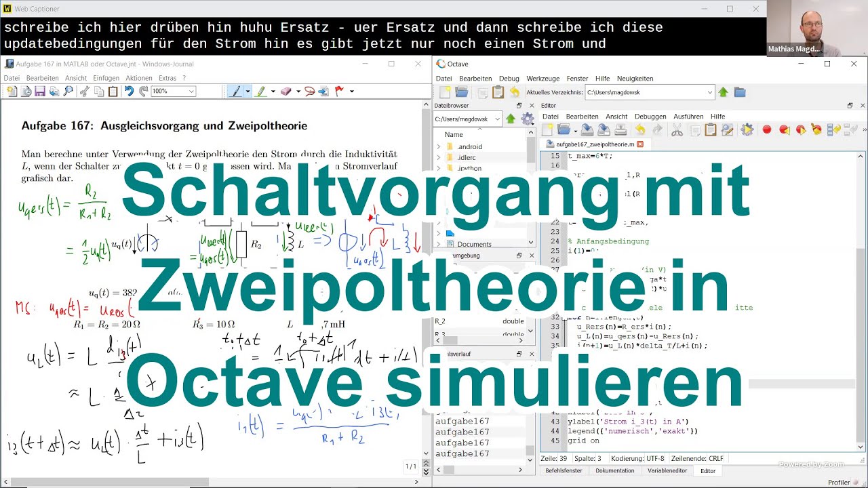
Task: Click the browse directories folder icon
Action: click(740, 92)
